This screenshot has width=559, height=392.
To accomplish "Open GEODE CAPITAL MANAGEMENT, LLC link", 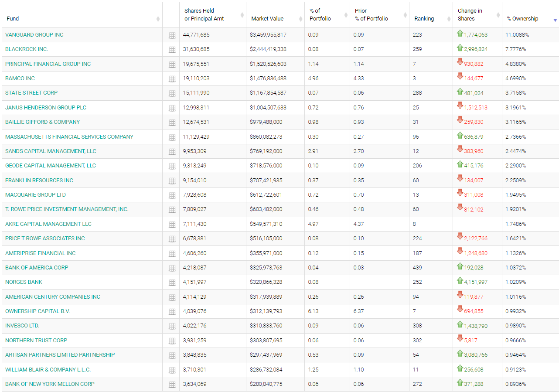I will (51, 166).
